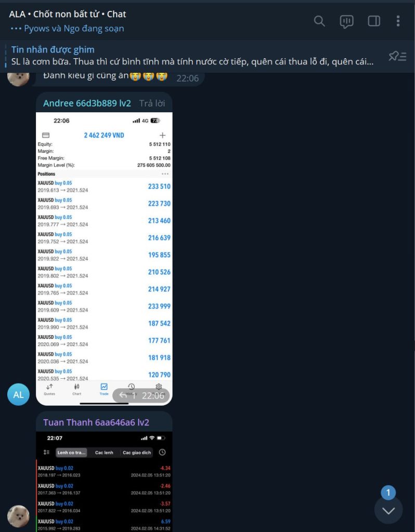Open the AL profile avatar
415x532 pixels.
point(18,395)
